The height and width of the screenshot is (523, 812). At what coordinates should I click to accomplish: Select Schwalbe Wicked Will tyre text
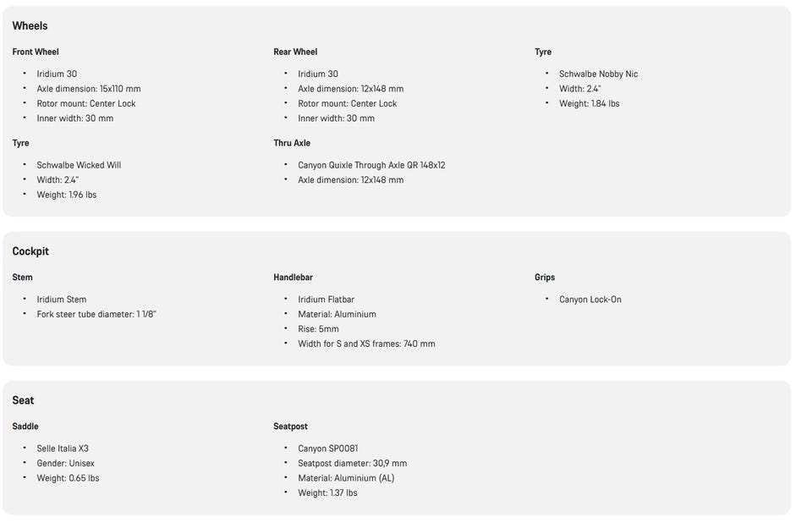[79, 165]
